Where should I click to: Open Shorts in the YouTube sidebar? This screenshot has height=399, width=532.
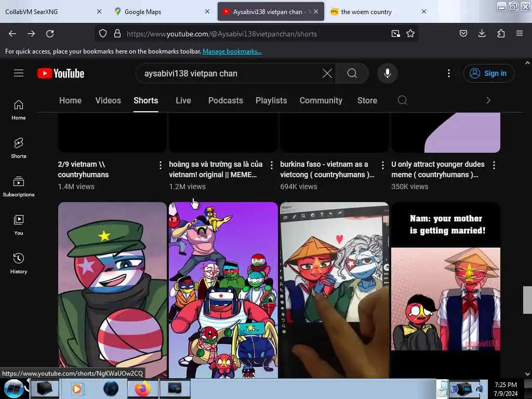(x=19, y=148)
